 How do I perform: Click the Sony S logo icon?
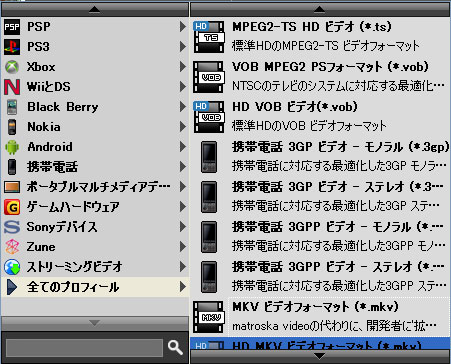pyautogui.click(x=12, y=227)
